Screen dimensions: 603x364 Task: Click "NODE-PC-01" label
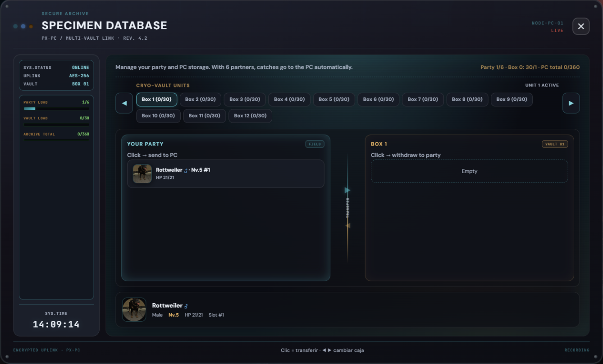(548, 23)
